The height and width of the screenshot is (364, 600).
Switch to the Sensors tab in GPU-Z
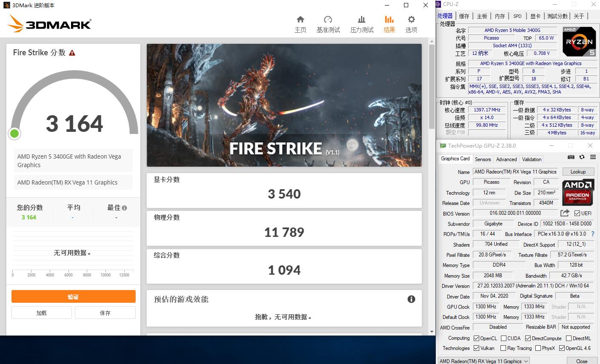482,159
